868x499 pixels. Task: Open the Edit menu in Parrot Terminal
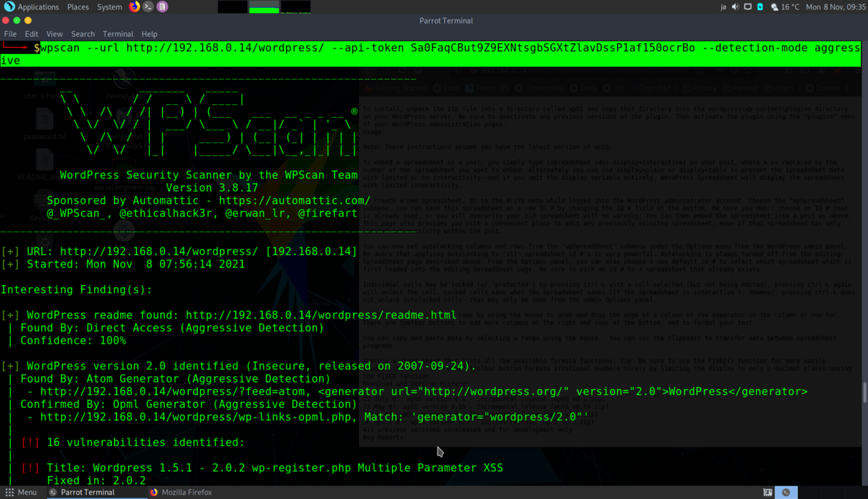[x=32, y=34]
